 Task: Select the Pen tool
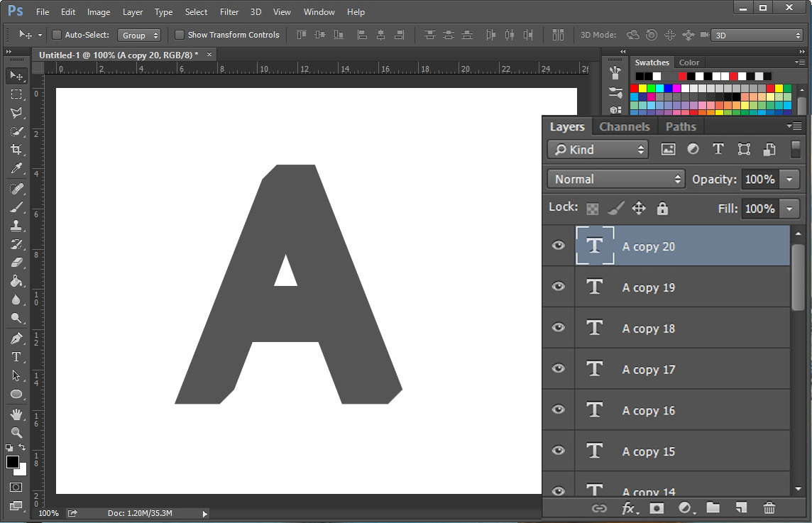pyautogui.click(x=16, y=338)
